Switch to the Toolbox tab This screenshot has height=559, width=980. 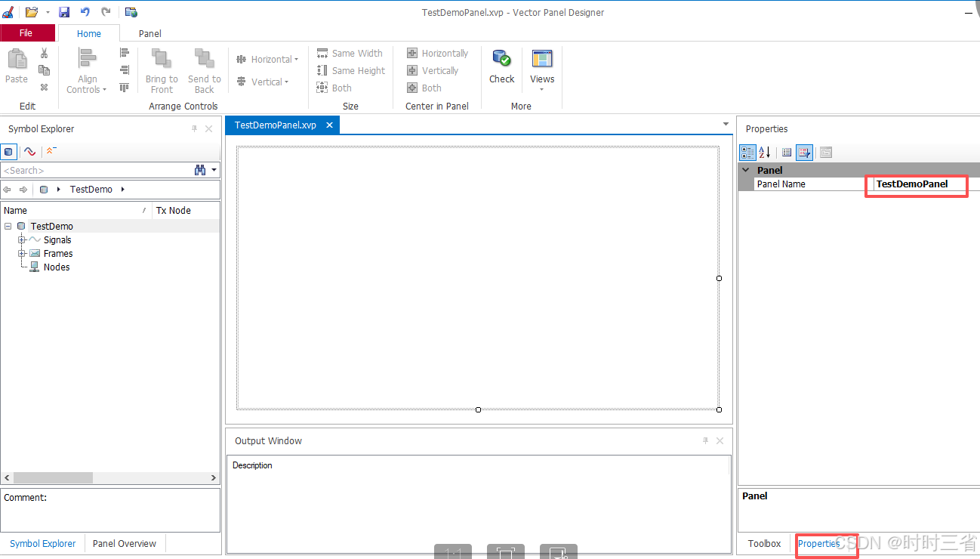click(x=764, y=543)
